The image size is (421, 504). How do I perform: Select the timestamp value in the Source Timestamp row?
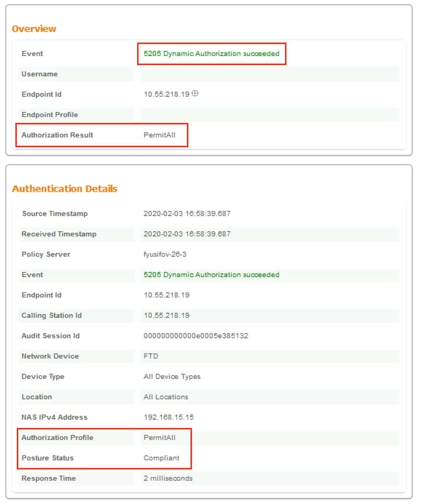point(187,214)
